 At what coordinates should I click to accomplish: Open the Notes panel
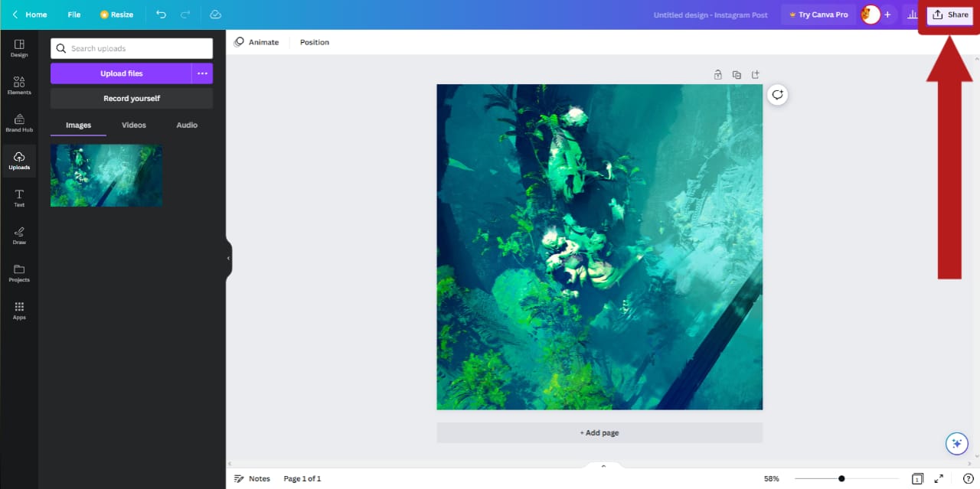(252, 479)
